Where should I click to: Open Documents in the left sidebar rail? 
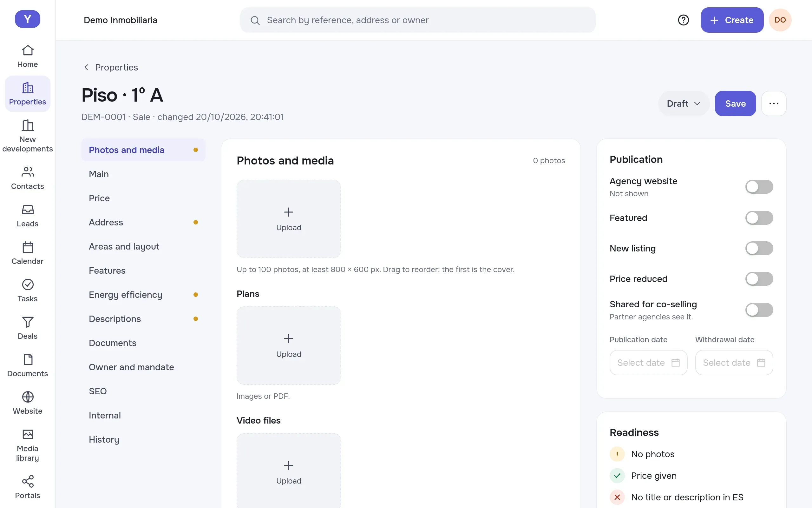28,365
